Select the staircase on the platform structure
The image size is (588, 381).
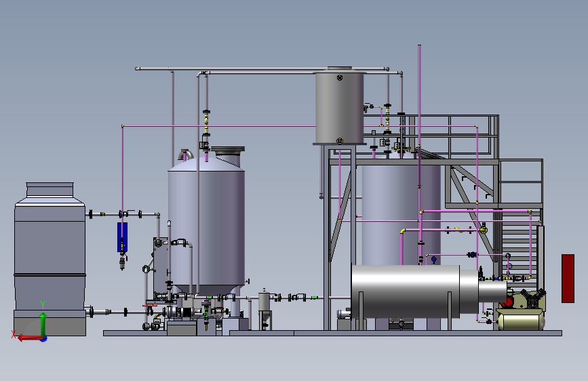pyautogui.click(x=519, y=249)
